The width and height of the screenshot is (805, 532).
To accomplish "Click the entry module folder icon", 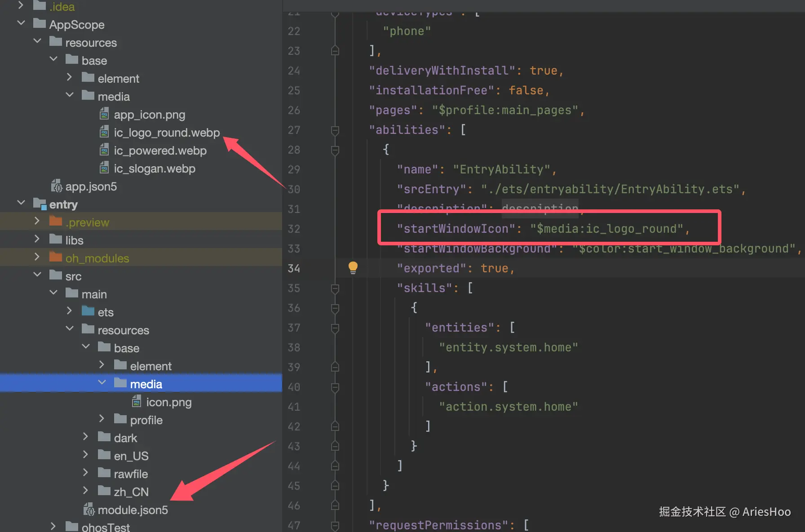I will point(40,204).
